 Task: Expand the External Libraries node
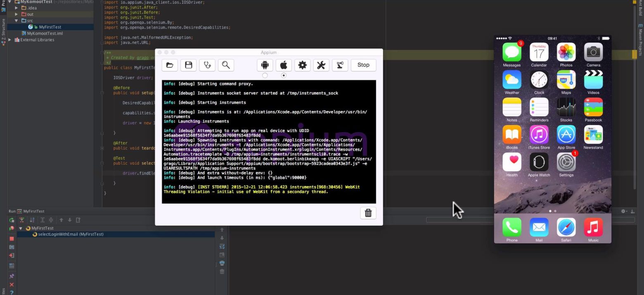[x=10, y=40]
